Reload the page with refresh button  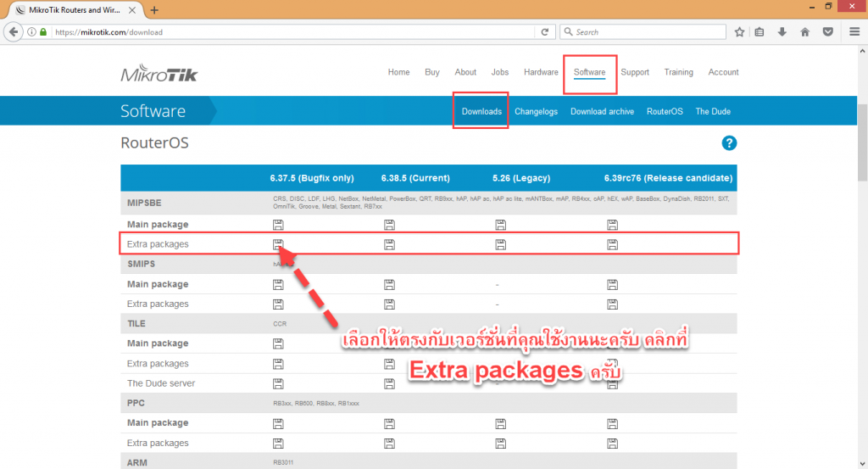click(x=545, y=32)
